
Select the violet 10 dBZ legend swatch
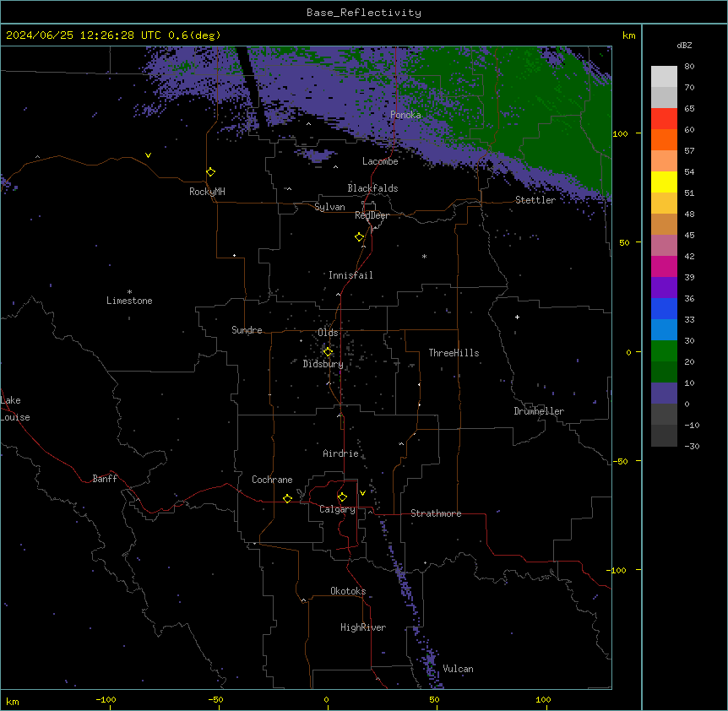click(x=664, y=393)
